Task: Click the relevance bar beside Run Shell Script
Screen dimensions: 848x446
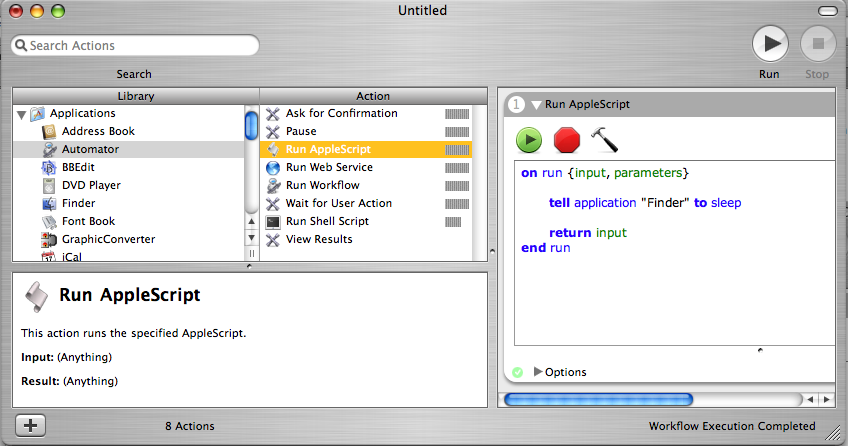Action: [453, 222]
